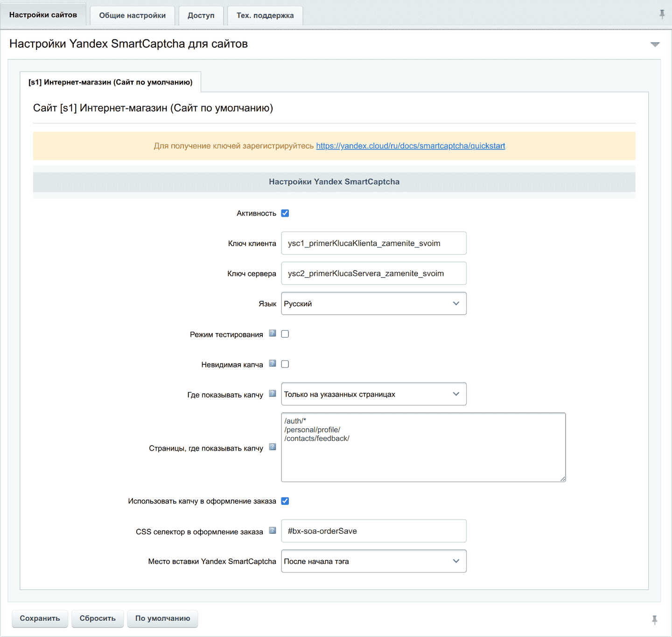Image resolution: width=672 pixels, height=637 pixels.
Task: Click the CSS селектор в оформление заказа field
Action: pyautogui.click(x=374, y=531)
